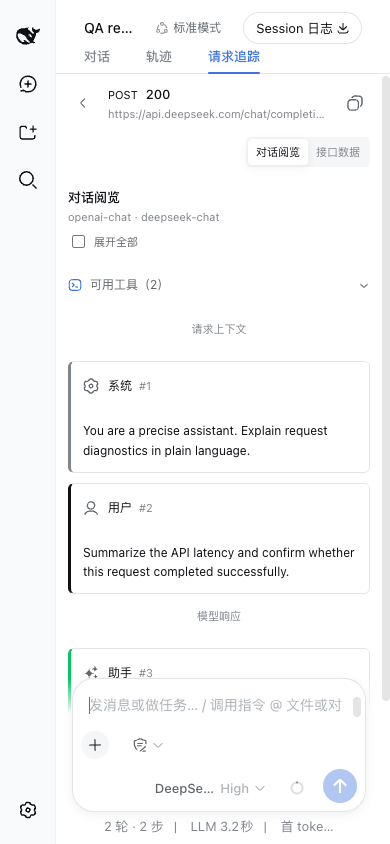
Task: Send message with the arrow button
Action: tap(339, 786)
